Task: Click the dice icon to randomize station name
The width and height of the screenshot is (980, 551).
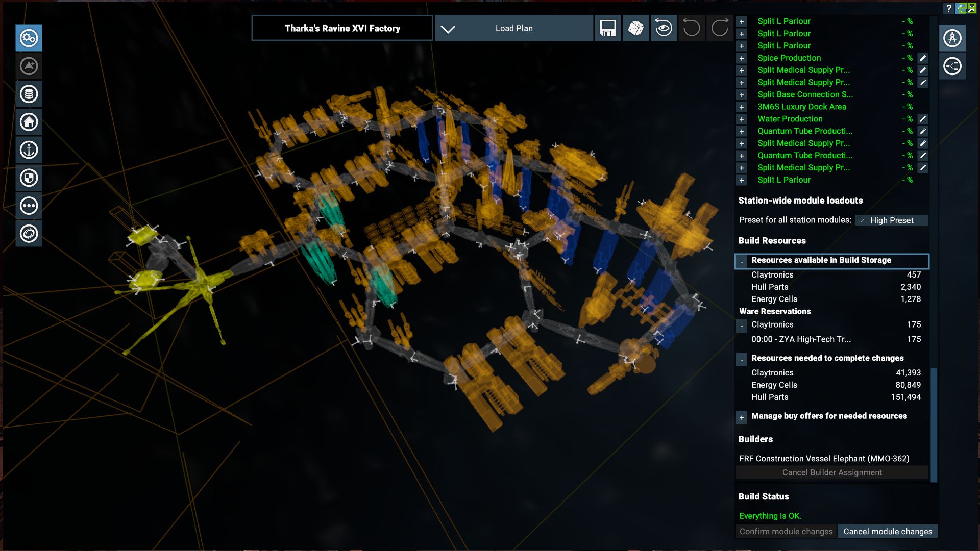Action: pos(635,28)
